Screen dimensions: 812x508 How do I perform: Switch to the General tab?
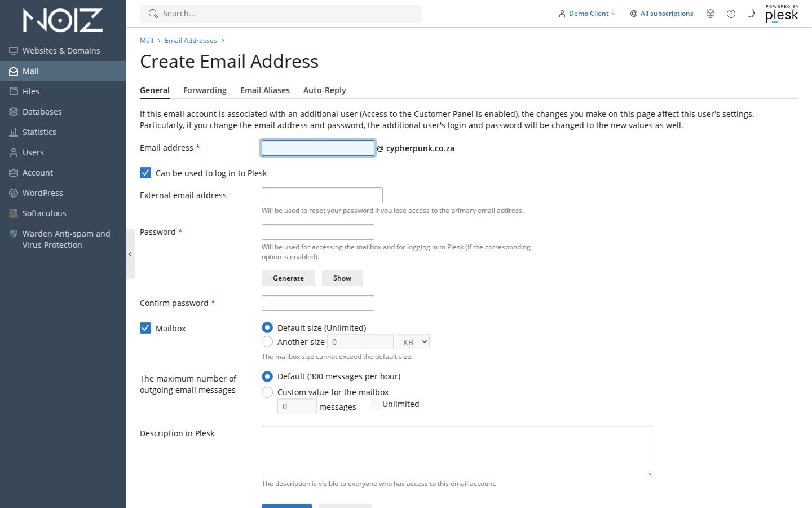point(155,90)
